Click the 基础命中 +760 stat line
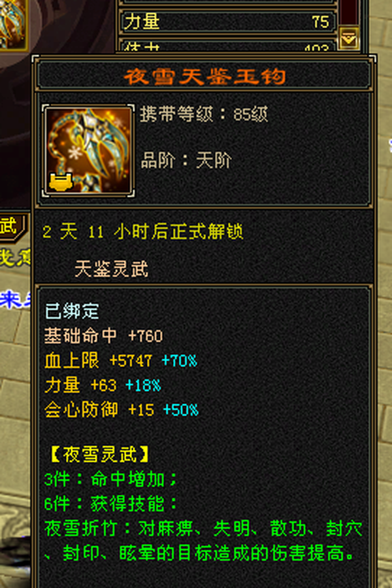Screen dimensions: 392x588 [103, 336]
